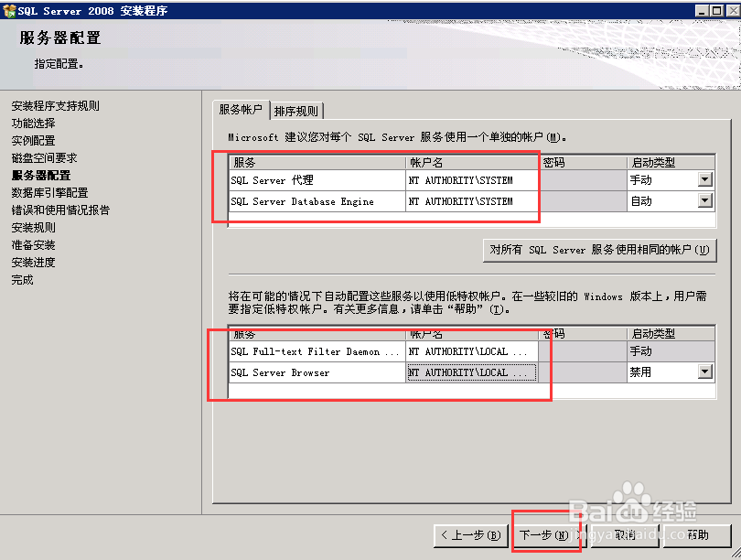This screenshot has width=741, height=560.
Task: Click password field for SQL Server Database Engine
Action: [x=583, y=201]
